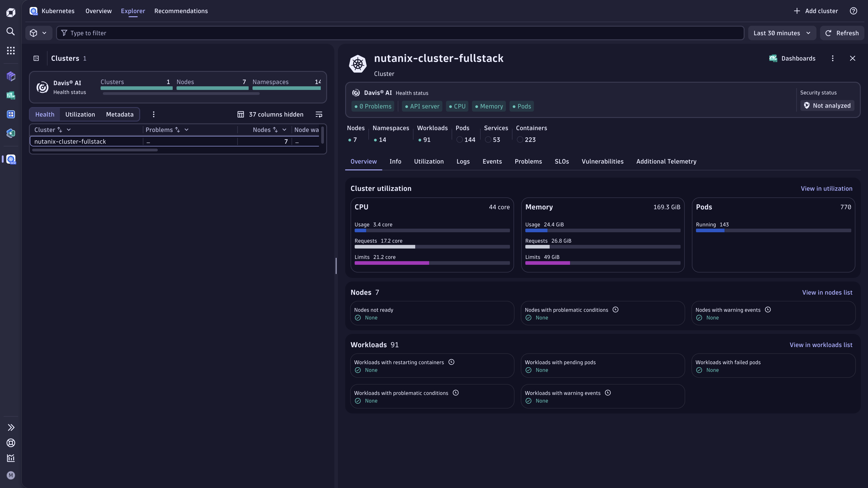Close the cluster detail panel
Image resolution: width=868 pixels, height=488 pixels.
click(x=852, y=58)
